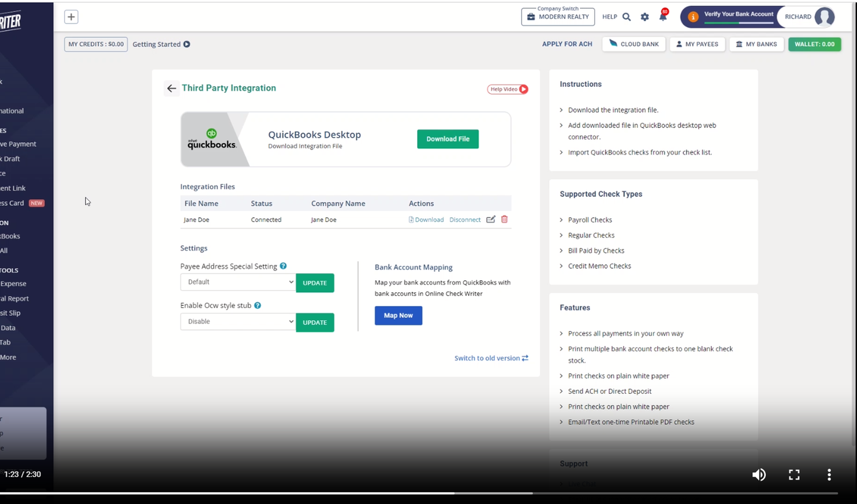Expand 'Send ACH or Direct Deposit' feature
857x504 pixels.
point(610,392)
